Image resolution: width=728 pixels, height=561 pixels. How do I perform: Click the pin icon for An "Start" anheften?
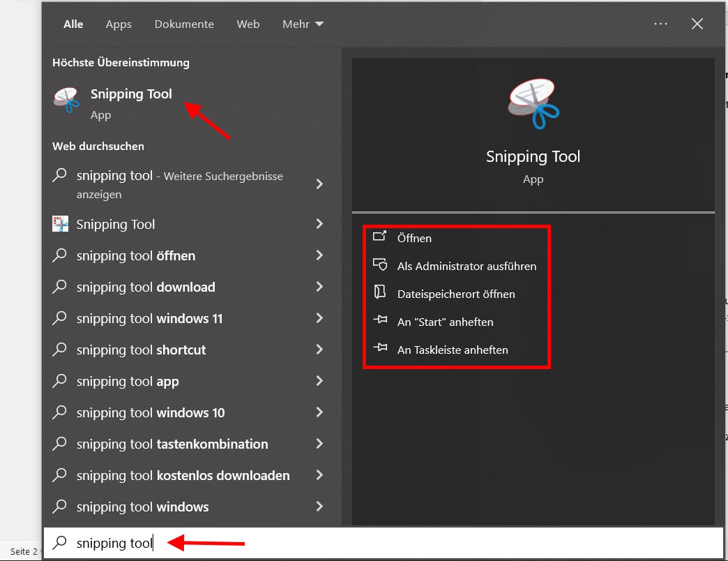click(x=380, y=320)
